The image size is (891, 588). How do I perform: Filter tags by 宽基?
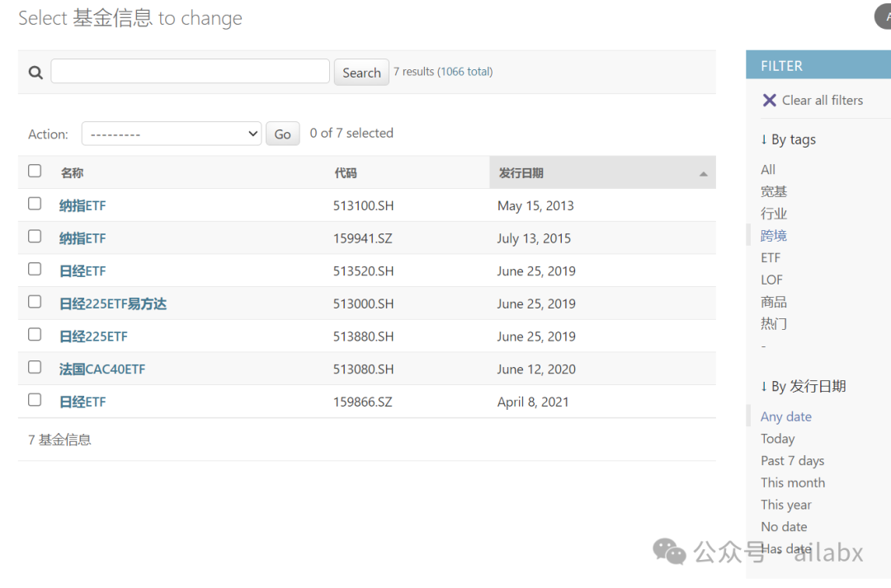coord(774,192)
